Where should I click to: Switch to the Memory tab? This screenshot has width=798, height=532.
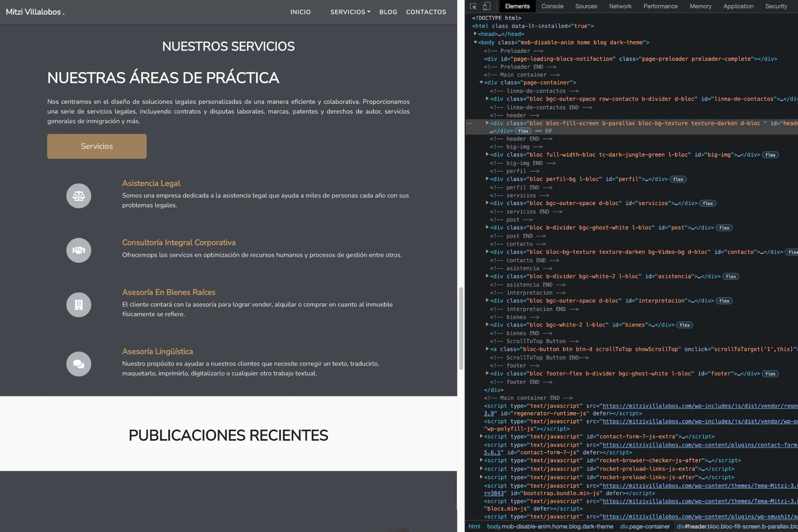700,6
